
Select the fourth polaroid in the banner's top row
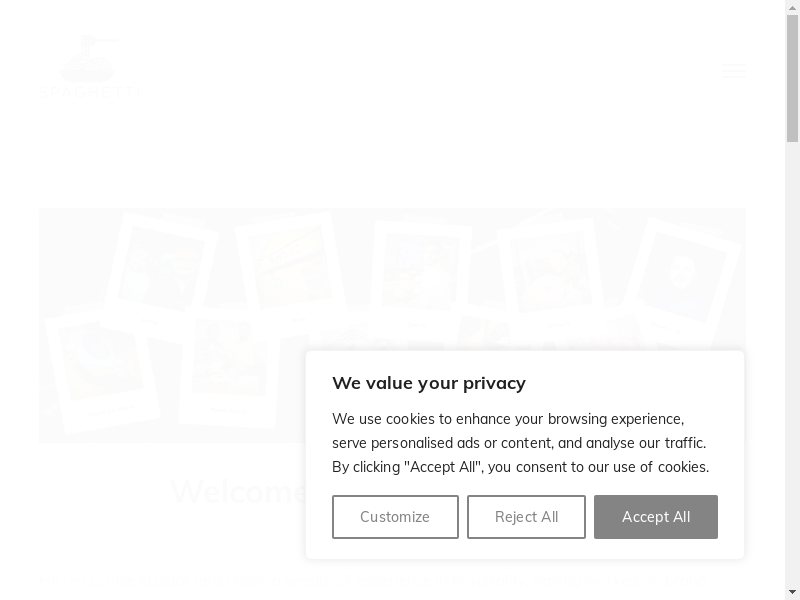pos(548,268)
